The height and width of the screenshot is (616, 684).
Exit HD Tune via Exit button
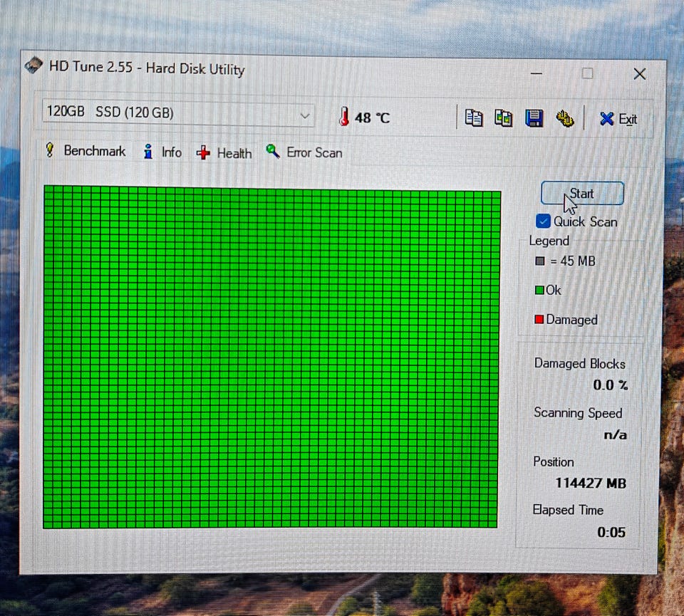point(618,119)
